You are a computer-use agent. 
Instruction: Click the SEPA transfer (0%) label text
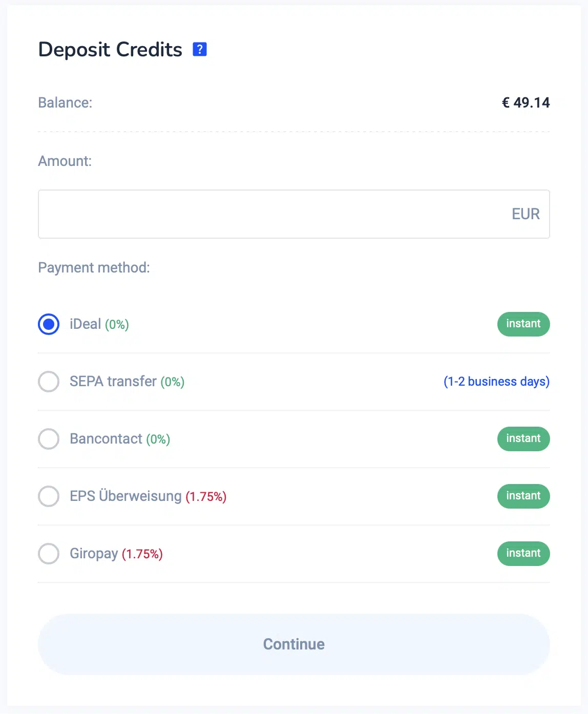pyautogui.click(x=127, y=382)
